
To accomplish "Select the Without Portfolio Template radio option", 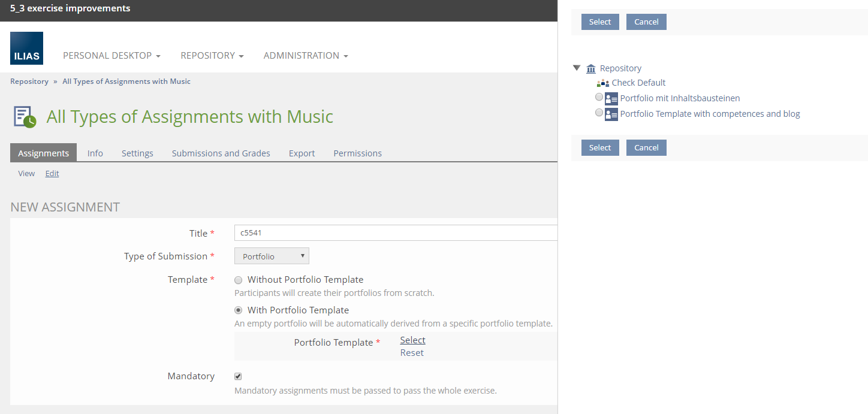I will [239, 280].
